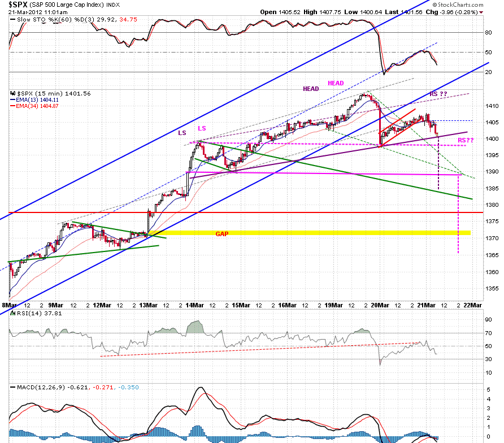
Task: Click the magenta 'RS??' annotation
Action: point(466,141)
